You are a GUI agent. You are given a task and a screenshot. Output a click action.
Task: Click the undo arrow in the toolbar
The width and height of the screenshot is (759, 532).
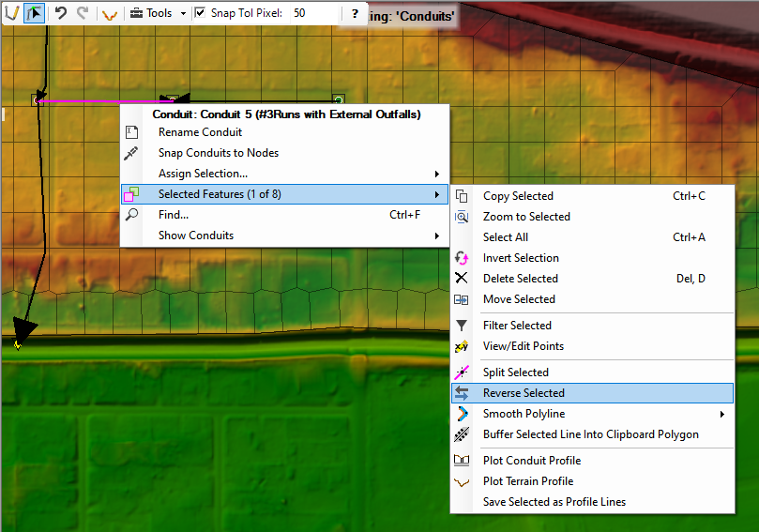tap(61, 13)
